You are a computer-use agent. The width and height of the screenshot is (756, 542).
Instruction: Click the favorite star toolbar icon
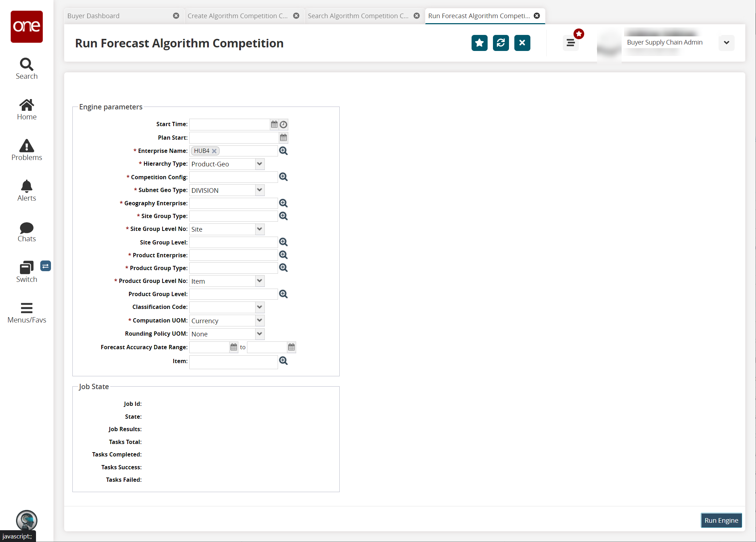tap(479, 43)
